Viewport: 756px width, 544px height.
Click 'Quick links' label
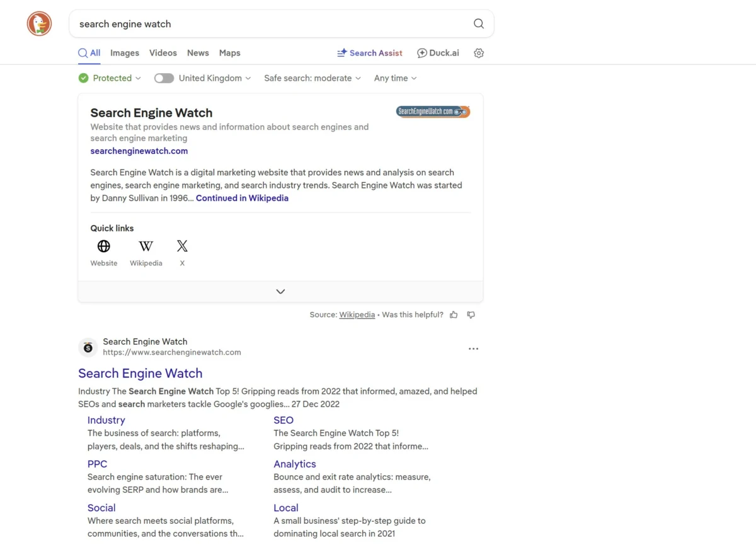tap(112, 228)
